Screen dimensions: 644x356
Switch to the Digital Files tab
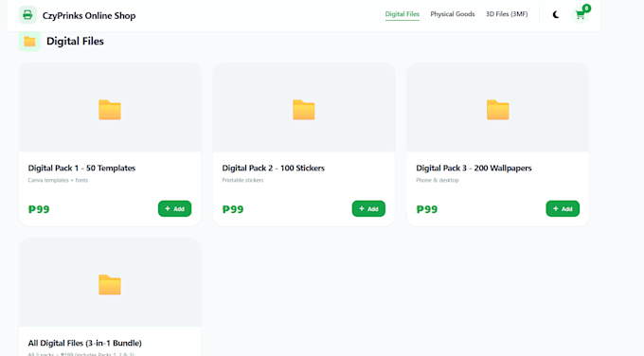point(402,14)
